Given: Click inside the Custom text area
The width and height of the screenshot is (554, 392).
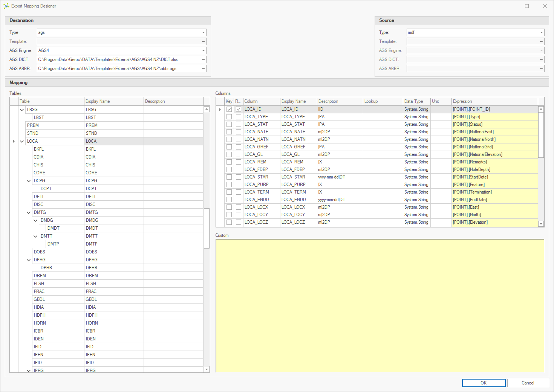Looking at the screenshot, I should [x=380, y=306].
